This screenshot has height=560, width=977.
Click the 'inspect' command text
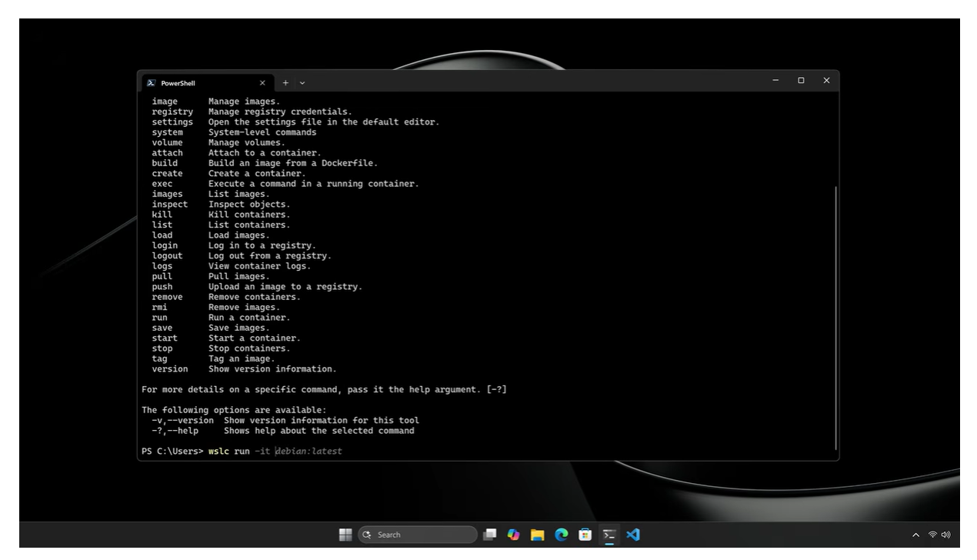tap(170, 205)
